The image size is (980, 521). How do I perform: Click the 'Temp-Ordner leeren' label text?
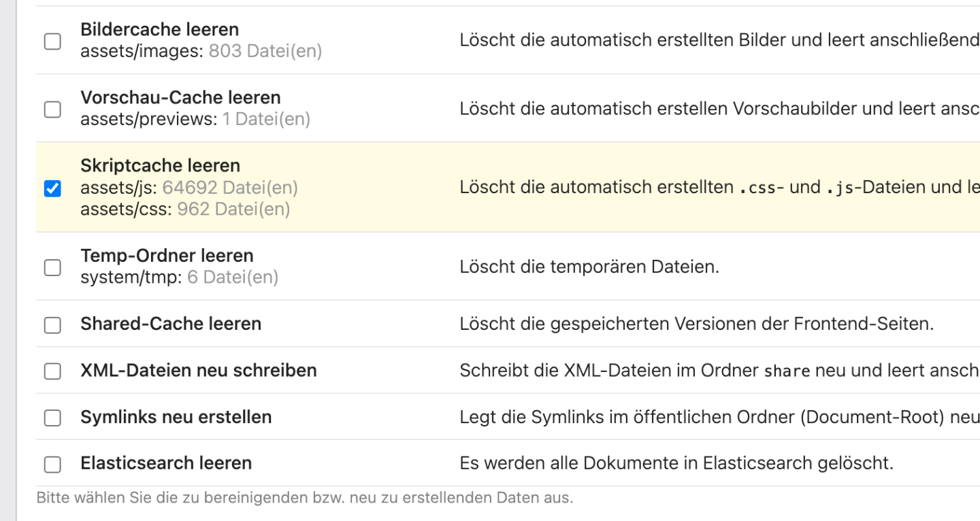pos(167,256)
